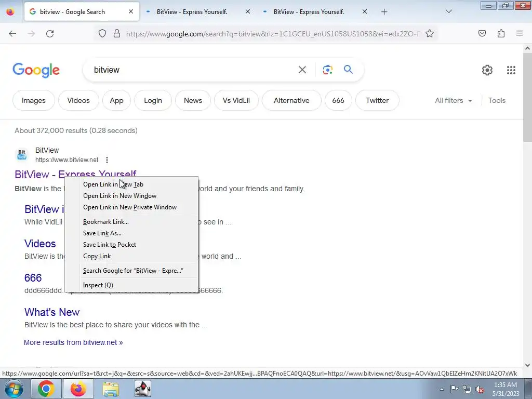Image resolution: width=532 pixels, height=399 pixels.
Task: Open the What's New sitelink
Action: tap(52, 312)
